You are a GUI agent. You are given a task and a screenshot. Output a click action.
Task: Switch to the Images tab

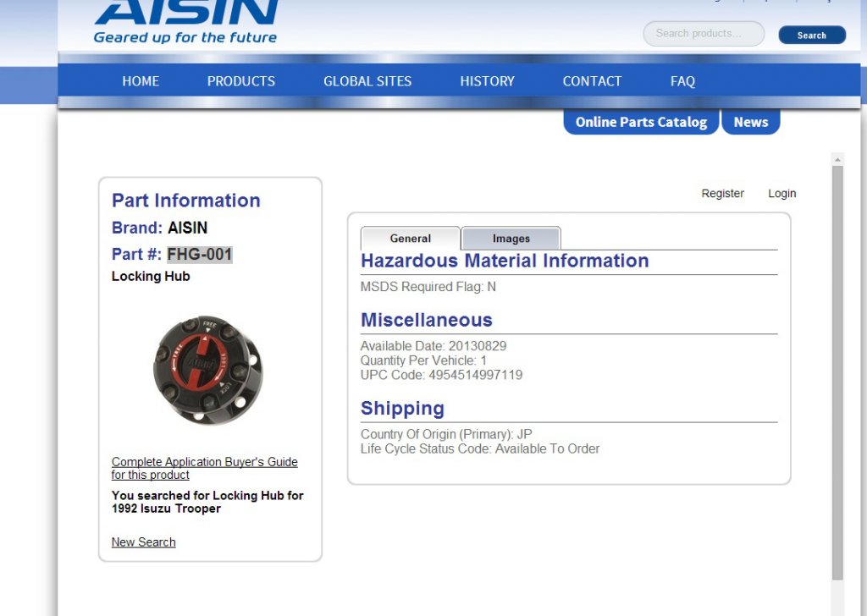point(511,238)
